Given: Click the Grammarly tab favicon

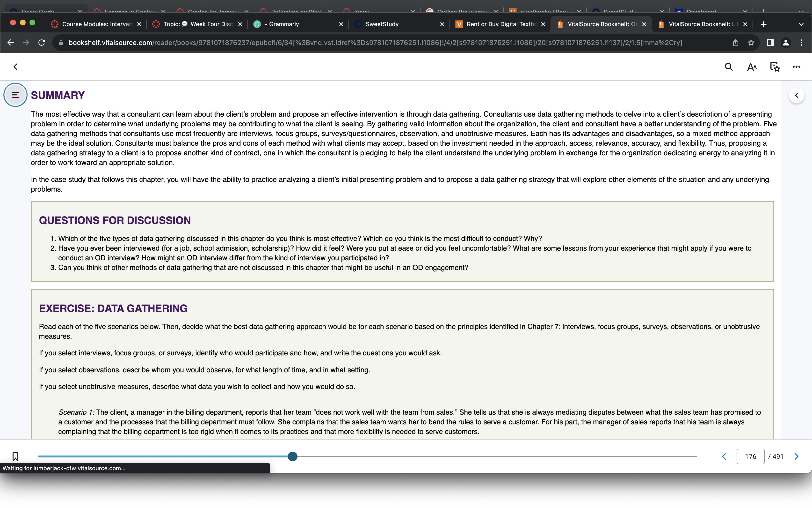Looking at the screenshot, I should (257, 24).
